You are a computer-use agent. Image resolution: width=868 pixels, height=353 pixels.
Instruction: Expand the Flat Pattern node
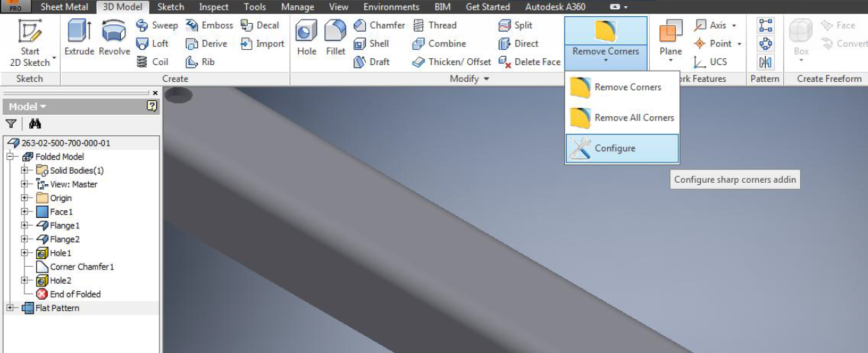10,307
